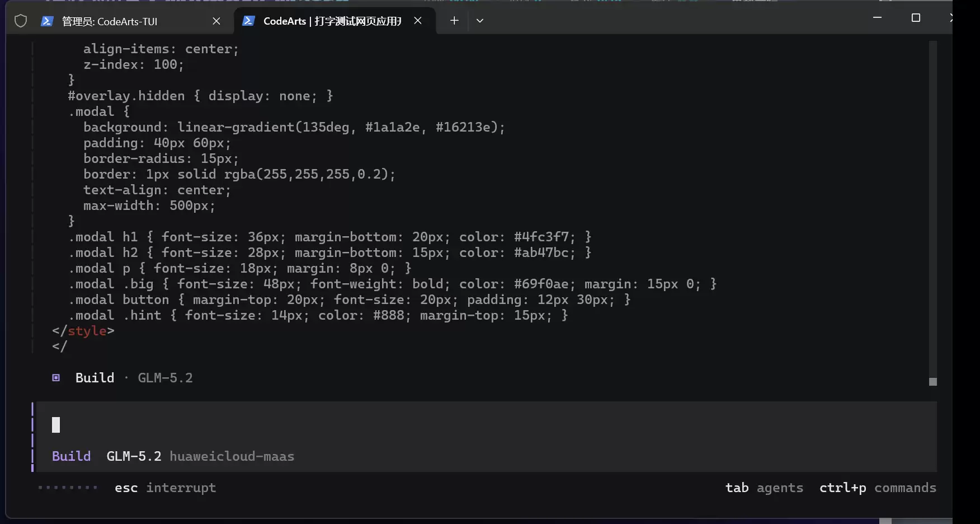Click the .modal button rule line

(349, 300)
